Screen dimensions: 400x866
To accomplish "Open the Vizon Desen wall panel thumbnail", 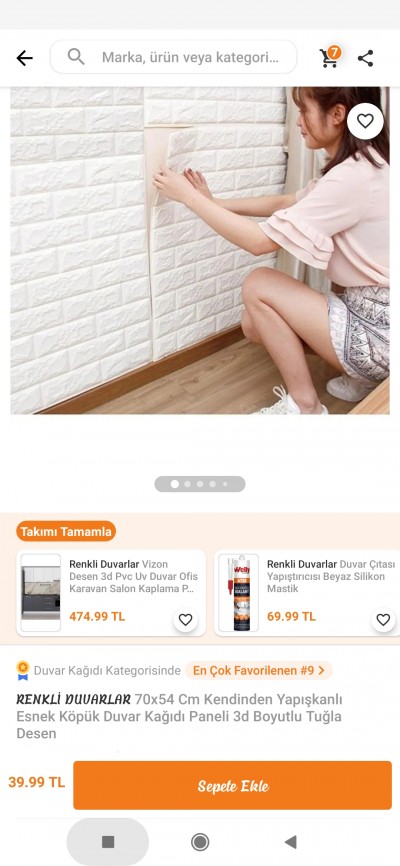I will (41, 593).
